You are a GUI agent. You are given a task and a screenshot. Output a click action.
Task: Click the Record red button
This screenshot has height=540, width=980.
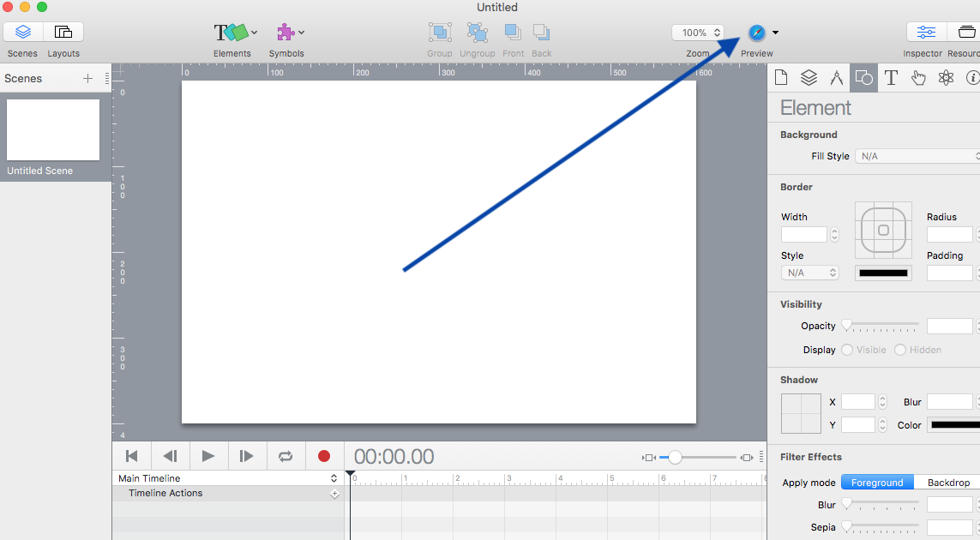(x=324, y=456)
